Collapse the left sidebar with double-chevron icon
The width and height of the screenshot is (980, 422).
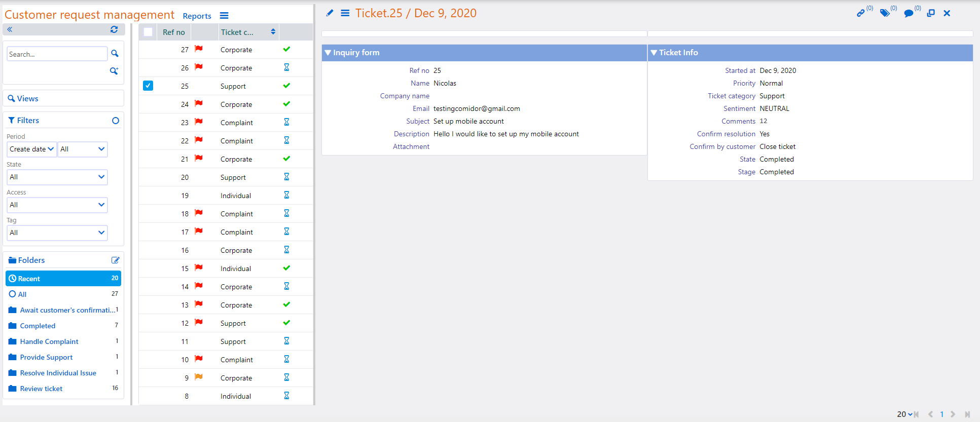coord(10,29)
